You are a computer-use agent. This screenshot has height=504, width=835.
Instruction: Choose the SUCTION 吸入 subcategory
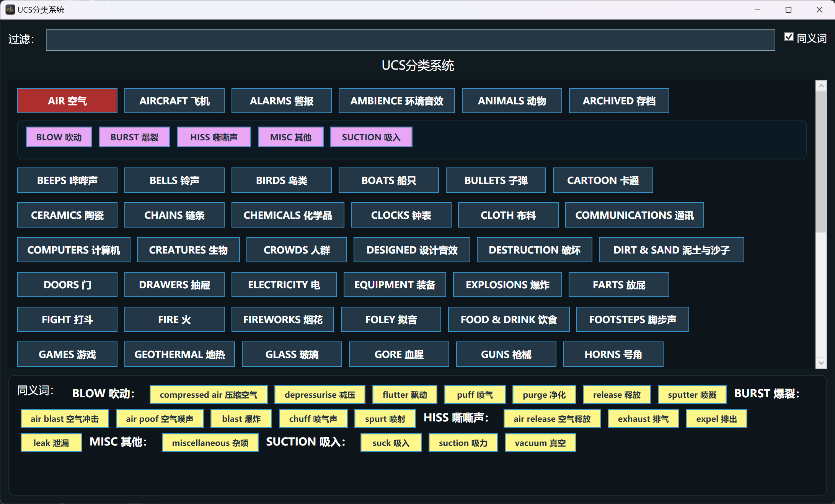(371, 137)
